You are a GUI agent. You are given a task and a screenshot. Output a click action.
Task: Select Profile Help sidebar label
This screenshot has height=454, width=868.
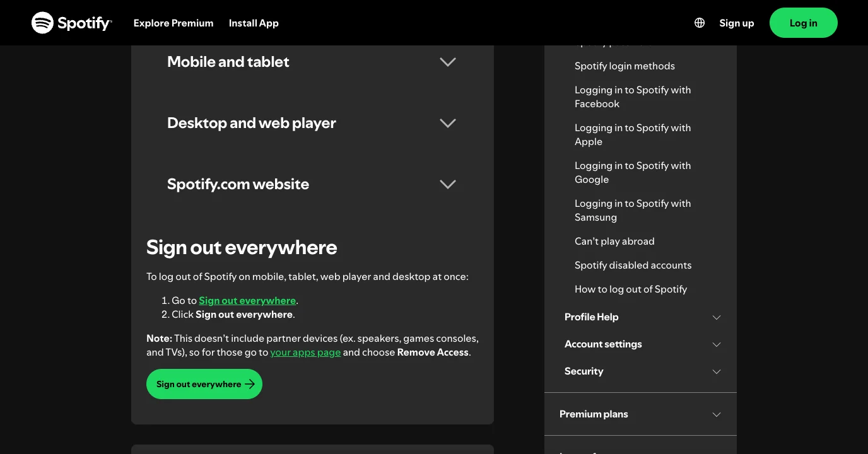pos(591,317)
